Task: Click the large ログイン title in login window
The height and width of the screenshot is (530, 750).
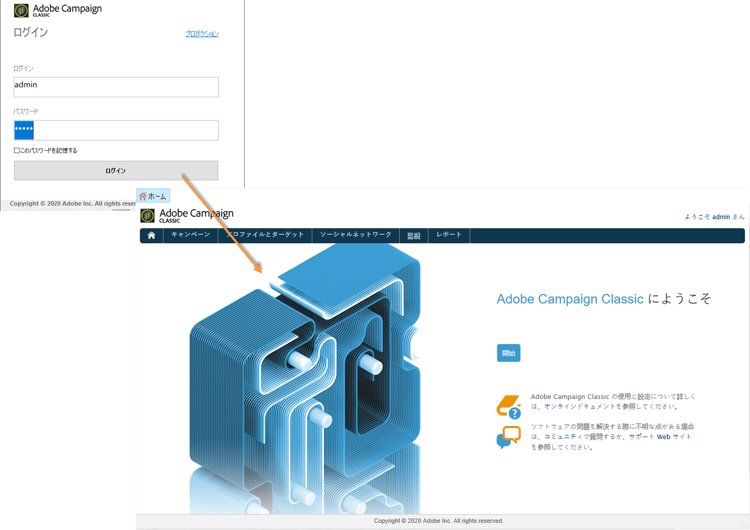Action: [31, 33]
